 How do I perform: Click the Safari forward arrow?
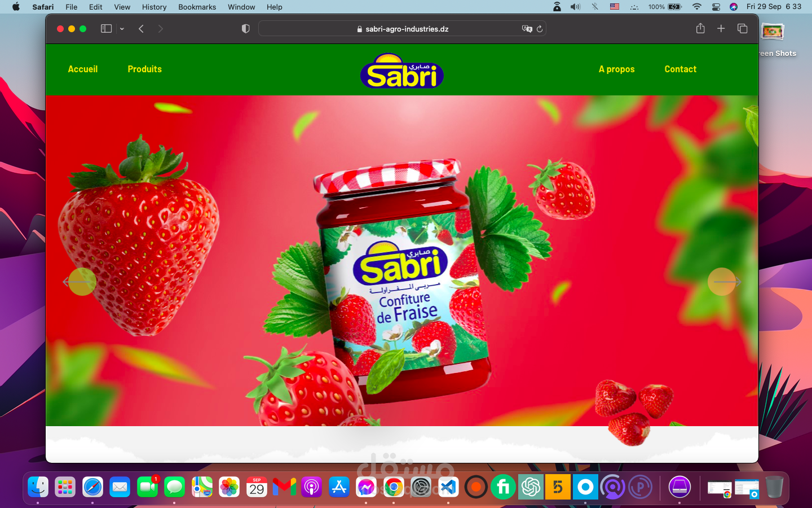pyautogui.click(x=161, y=29)
